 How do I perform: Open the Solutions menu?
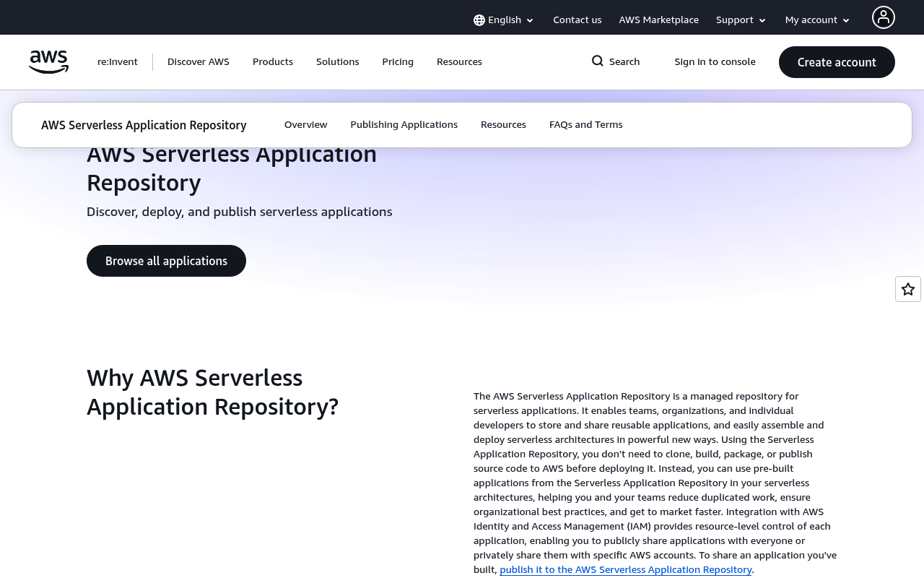coord(338,62)
